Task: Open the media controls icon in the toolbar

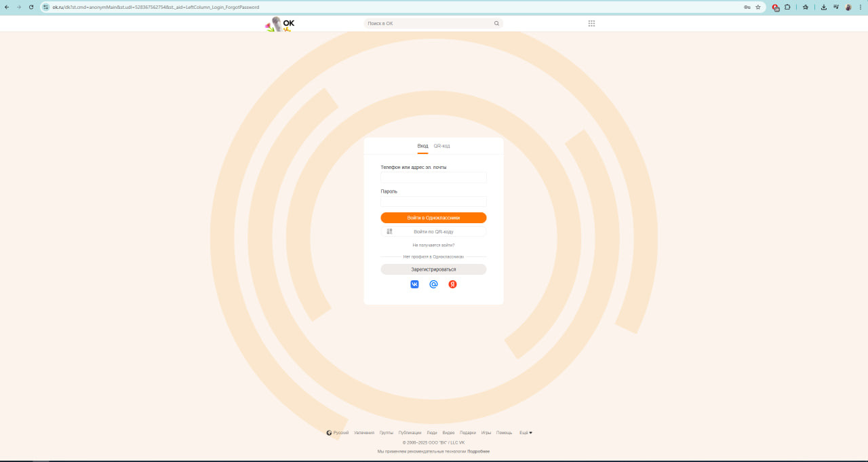Action: click(835, 7)
